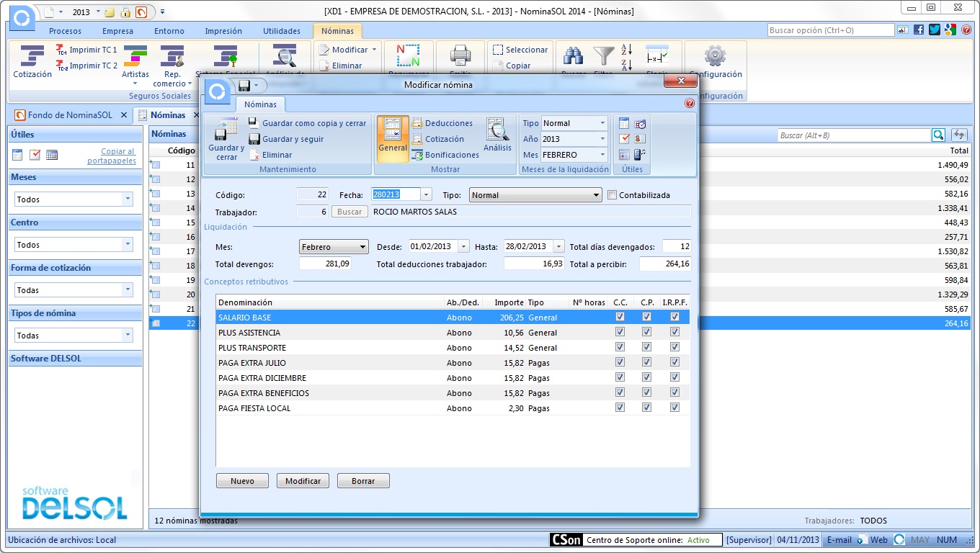Toggle I.R.P.F. checkbox for SALARIO BASE
The height and width of the screenshot is (553, 980).
click(674, 317)
